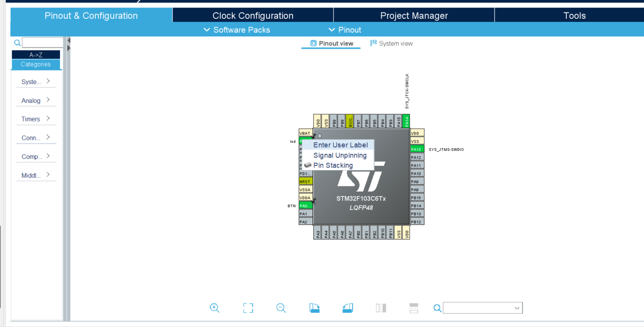Select the Categories sorting mode
Viewport: 644px width, 327px height.
click(36, 64)
